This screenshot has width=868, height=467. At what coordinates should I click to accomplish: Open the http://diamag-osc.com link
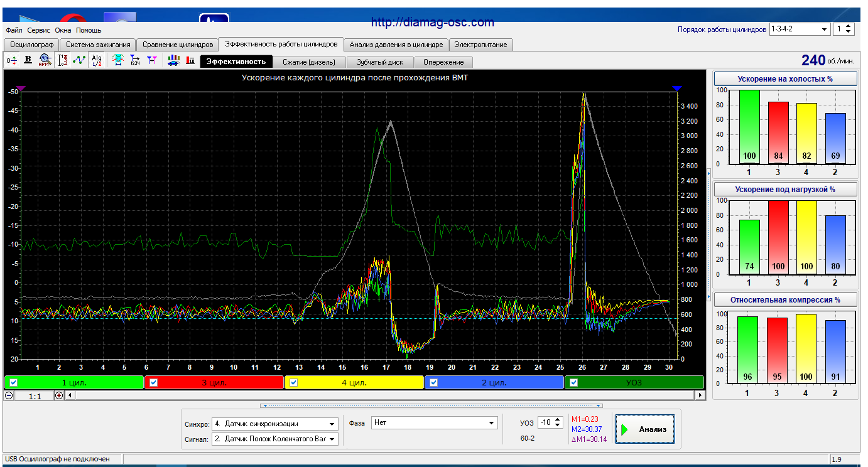[433, 23]
